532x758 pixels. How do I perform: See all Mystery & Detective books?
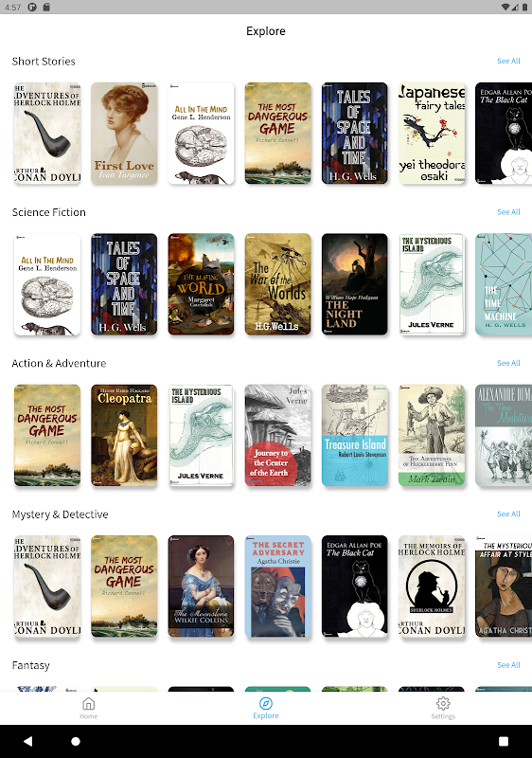click(x=508, y=514)
